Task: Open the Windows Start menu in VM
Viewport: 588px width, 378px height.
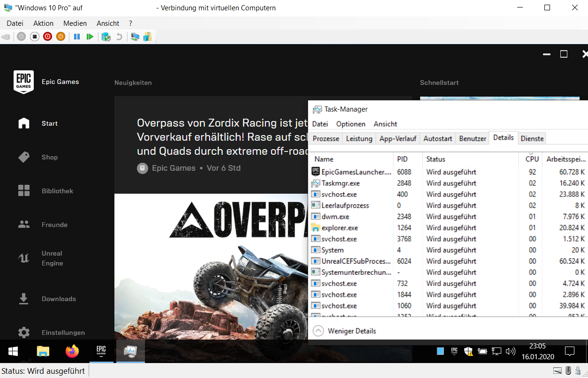Action: click(13, 351)
